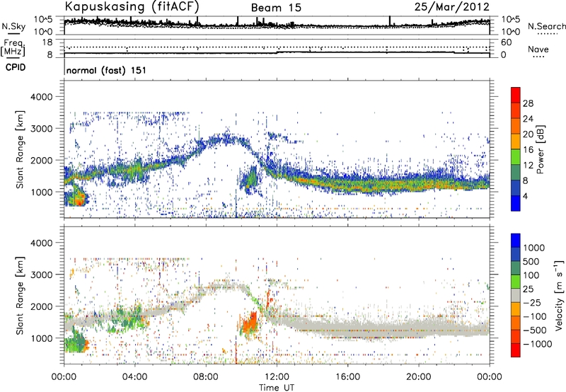The width and height of the screenshot is (566, 392).
Task: Click the Freq. [MHz] axis label
Action: [13, 47]
